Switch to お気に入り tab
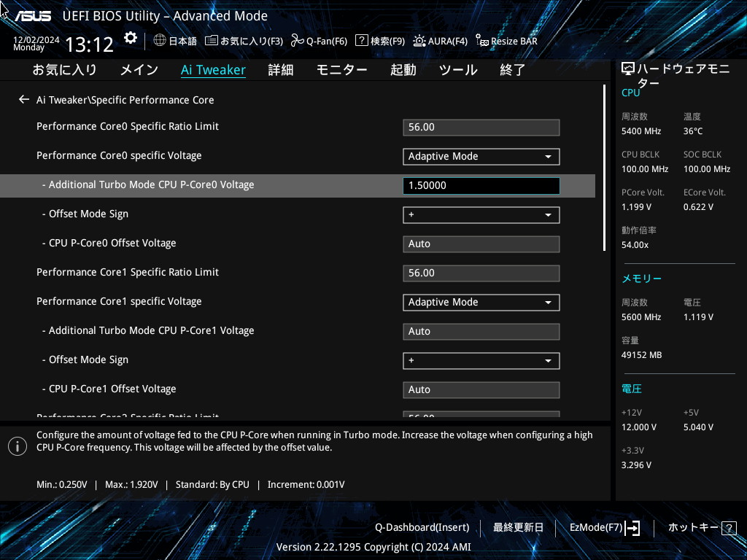 (64, 70)
